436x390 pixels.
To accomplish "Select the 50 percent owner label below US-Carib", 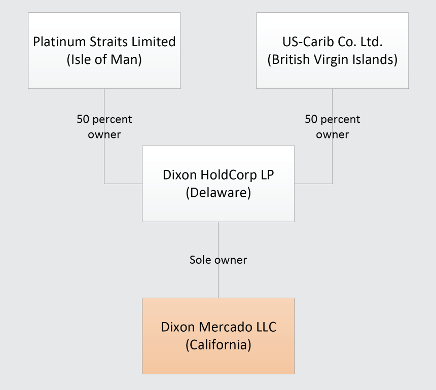I will click(332, 127).
